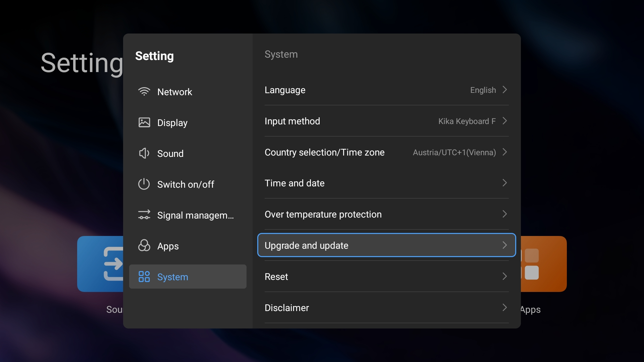The height and width of the screenshot is (362, 644).
Task: Expand the Time and date chevron
Action: (x=504, y=183)
